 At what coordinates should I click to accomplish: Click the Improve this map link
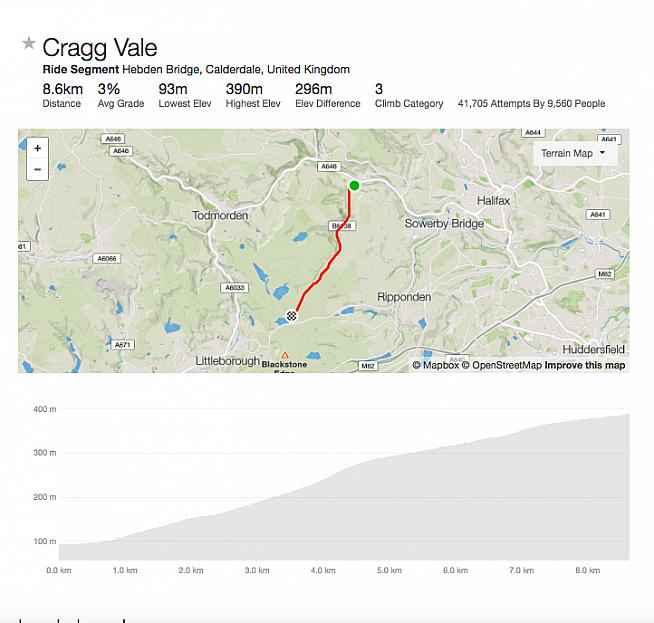pos(585,365)
